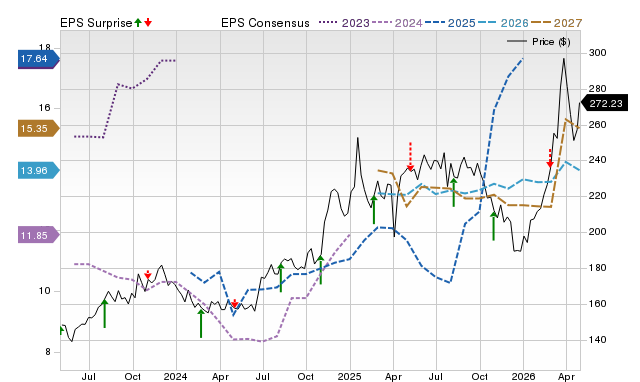The height and width of the screenshot is (382, 640).
Task: Click green surprise arrow near August 2025
Action: (453, 192)
